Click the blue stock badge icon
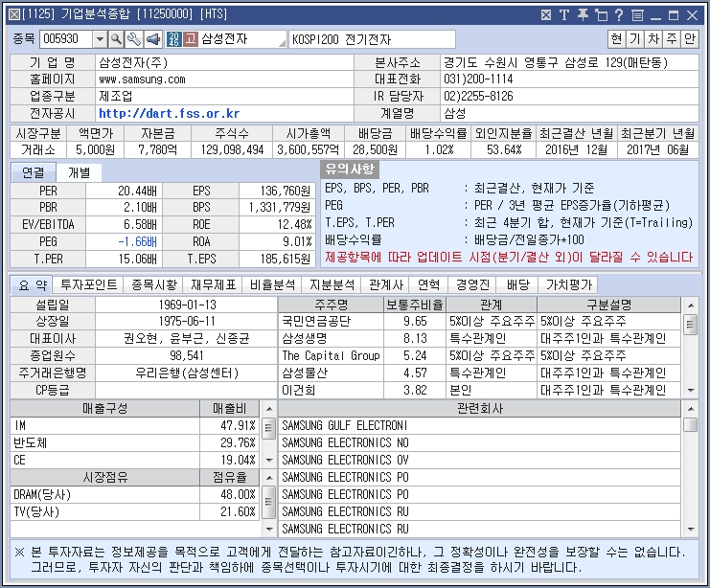The height and width of the screenshot is (588, 710). click(173, 39)
